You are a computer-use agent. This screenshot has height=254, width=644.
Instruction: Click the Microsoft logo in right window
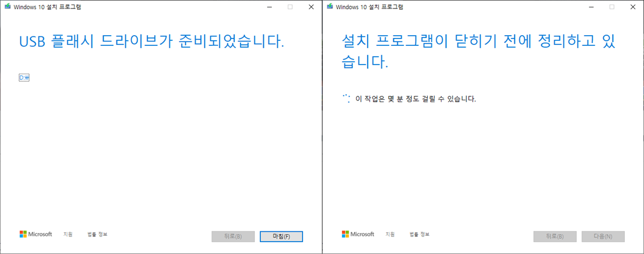[357, 234]
